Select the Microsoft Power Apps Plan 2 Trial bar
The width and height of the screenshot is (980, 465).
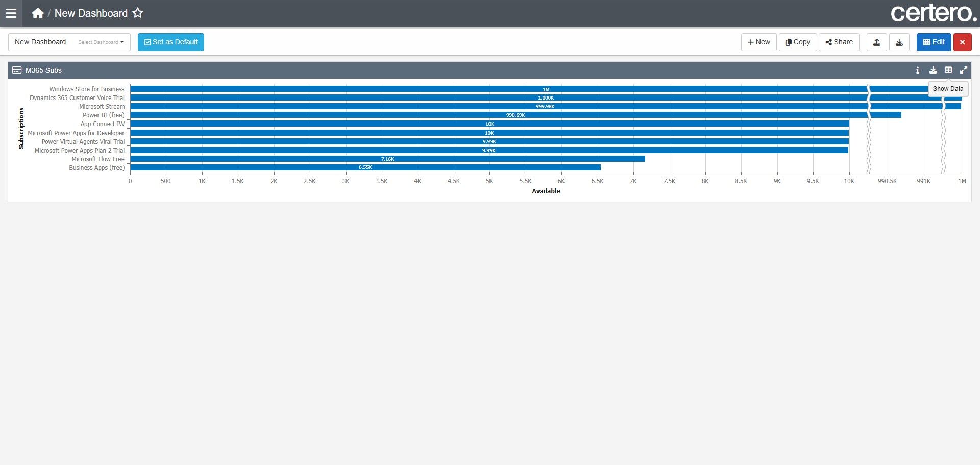point(489,150)
